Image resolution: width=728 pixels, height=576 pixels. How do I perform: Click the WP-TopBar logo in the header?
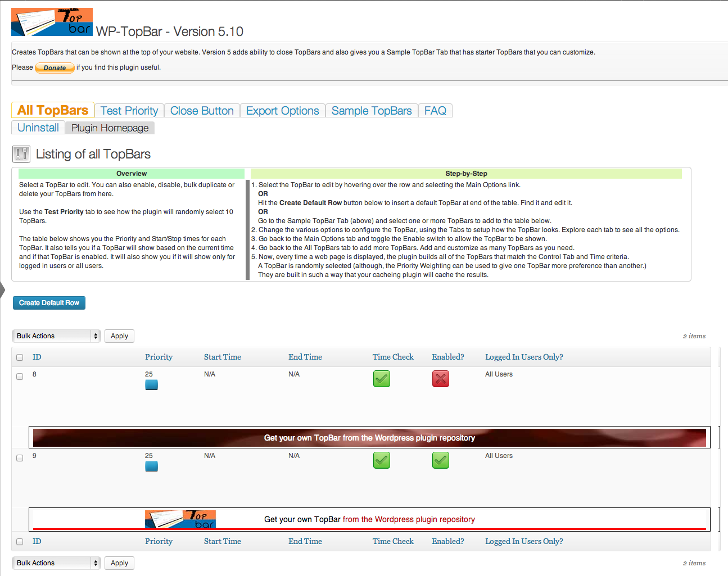[52, 22]
